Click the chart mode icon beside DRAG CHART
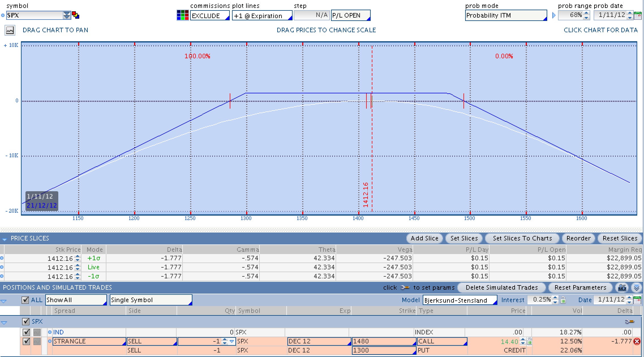 pyautogui.click(x=10, y=30)
